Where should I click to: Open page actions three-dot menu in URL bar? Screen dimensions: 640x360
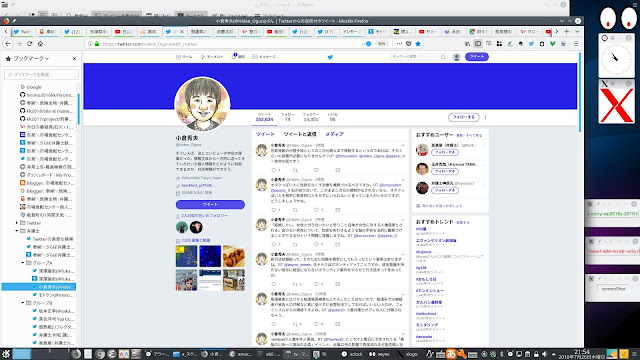pos(399,44)
